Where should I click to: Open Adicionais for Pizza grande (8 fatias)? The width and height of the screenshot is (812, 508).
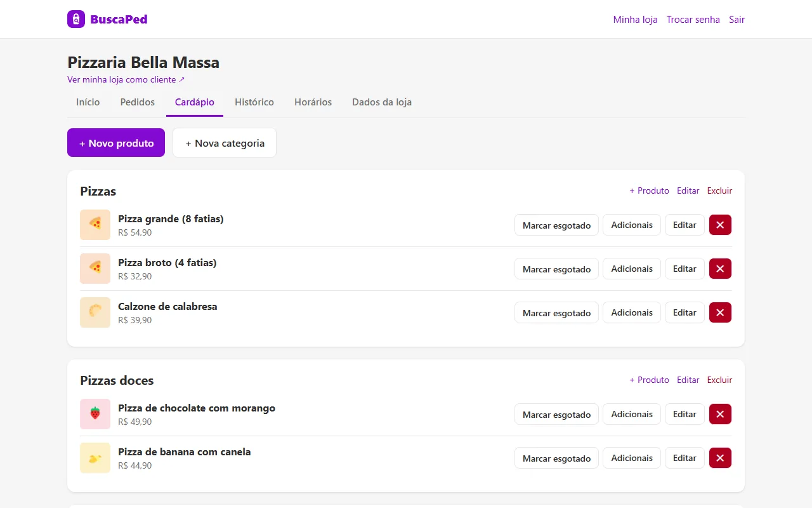point(632,225)
